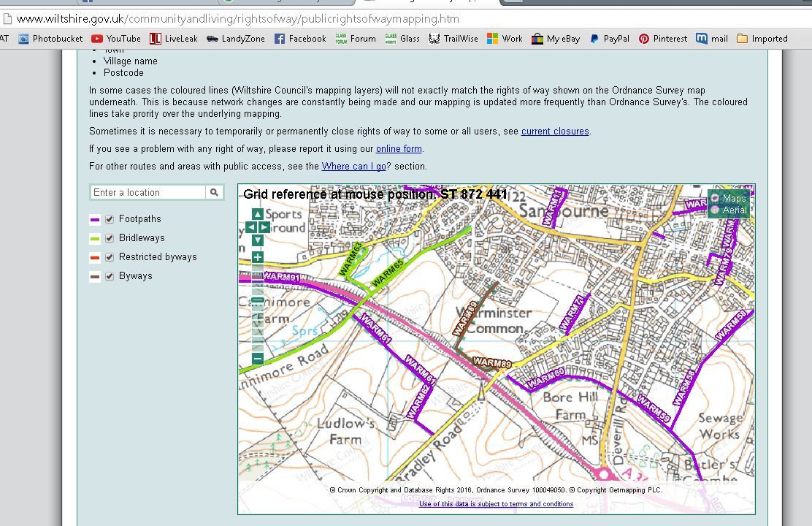This screenshot has width=812, height=526.
Task: Pan the map south with the down arrow
Action: [257, 240]
